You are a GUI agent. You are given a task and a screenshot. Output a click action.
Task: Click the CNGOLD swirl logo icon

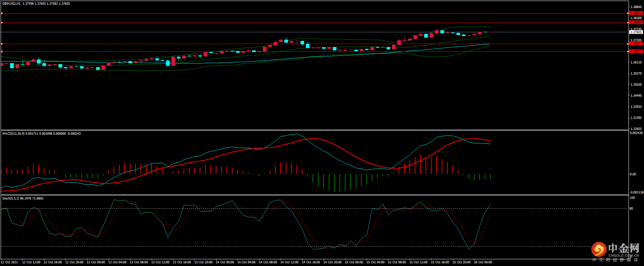point(599,250)
